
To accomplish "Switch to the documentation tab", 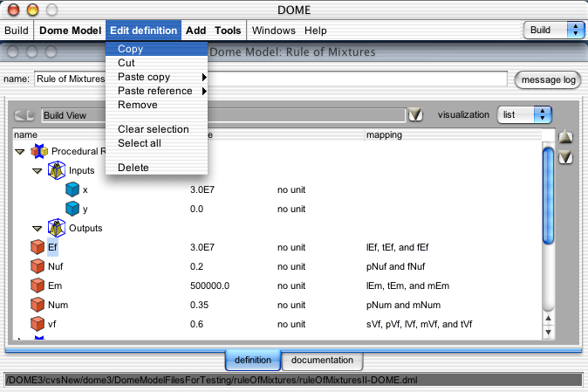I will click(322, 360).
